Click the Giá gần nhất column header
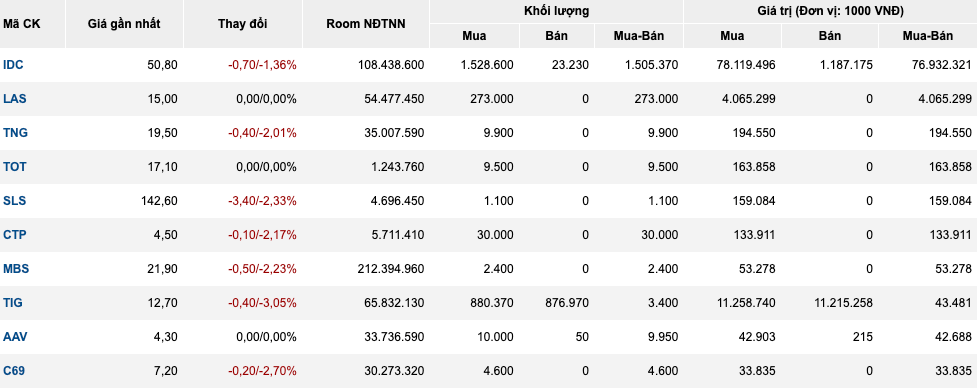This screenshot has width=980, height=389. coord(124,24)
